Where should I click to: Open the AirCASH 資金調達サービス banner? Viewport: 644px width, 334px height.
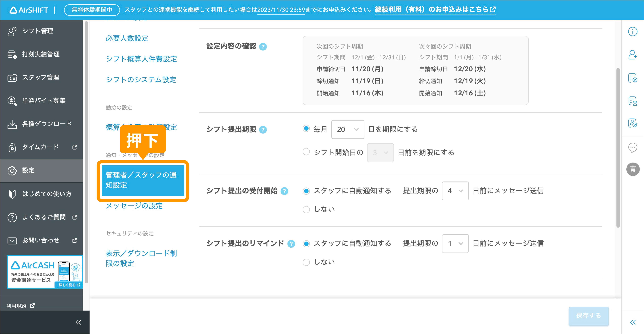(x=45, y=272)
